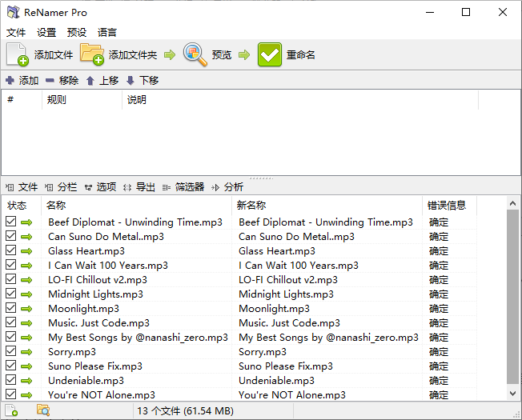This screenshot has height=420, width=522.
Task: Click the up arrow icon to move rule up
Action: [x=90, y=81]
